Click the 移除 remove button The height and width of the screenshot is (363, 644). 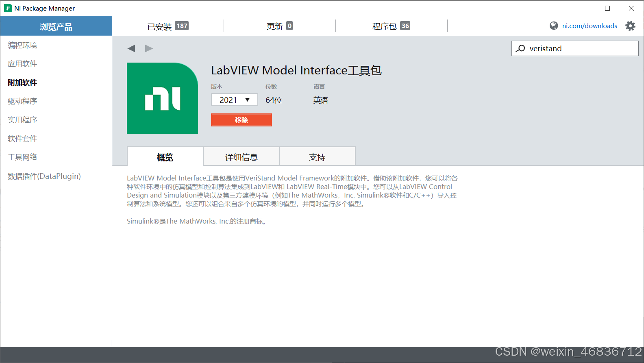click(241, 120)
